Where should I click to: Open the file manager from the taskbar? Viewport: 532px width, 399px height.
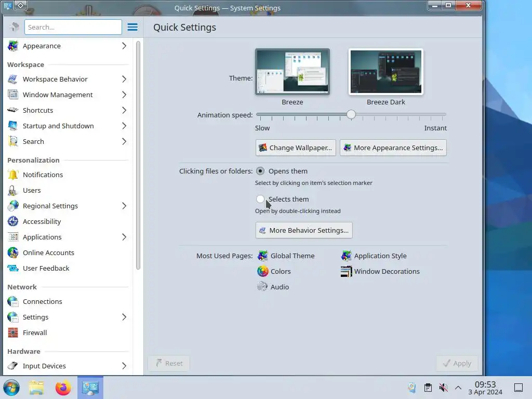36,388
